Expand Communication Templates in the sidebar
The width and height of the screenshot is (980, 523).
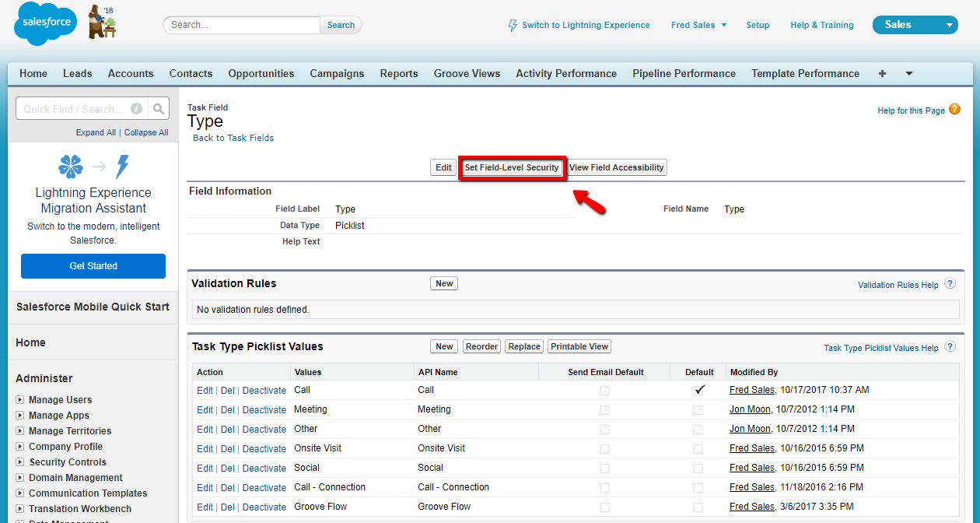point(20,493)
